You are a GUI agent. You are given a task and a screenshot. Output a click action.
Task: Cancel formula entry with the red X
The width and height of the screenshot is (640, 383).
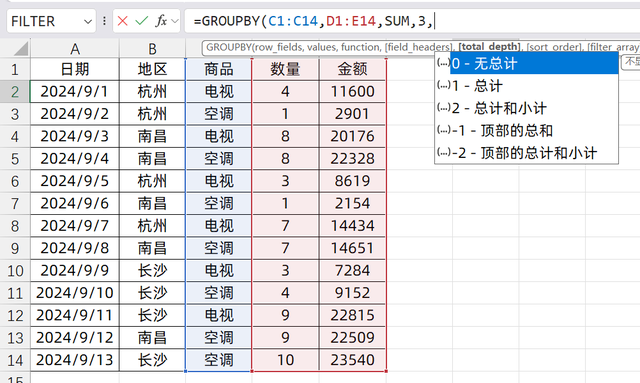click(122, 21)
